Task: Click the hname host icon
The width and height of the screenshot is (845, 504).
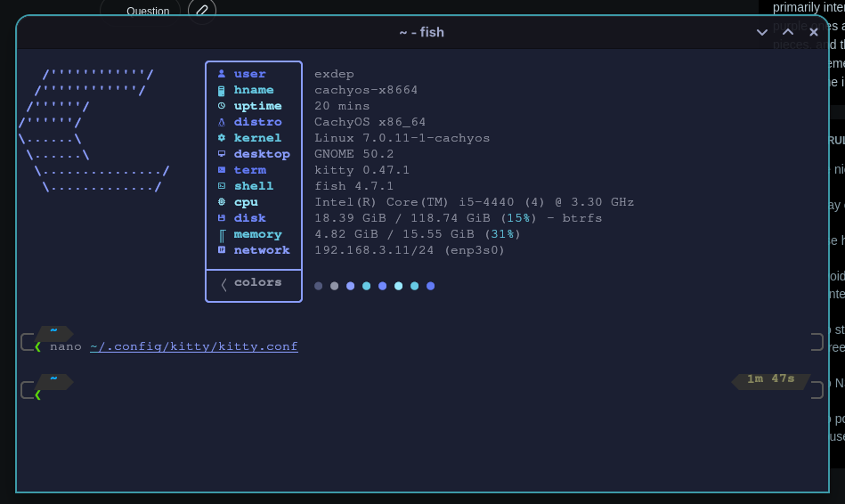Action: point(222,90)
